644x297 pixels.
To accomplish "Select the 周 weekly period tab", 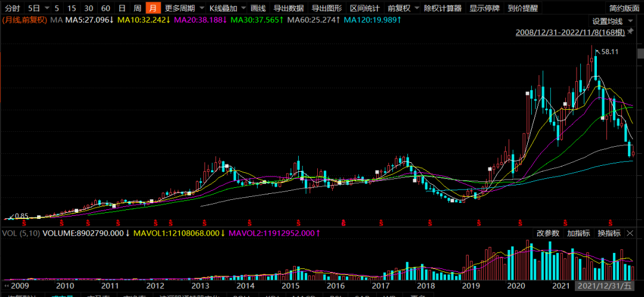I will point(137,8).
